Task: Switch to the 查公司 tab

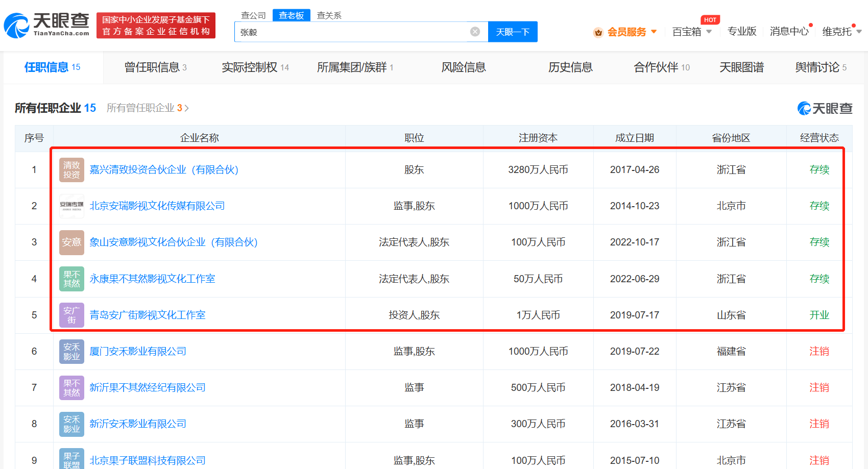Action: tap(254, 15)
